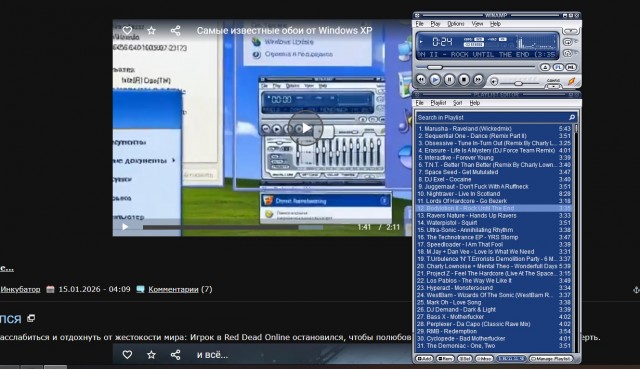Select track Mark Oh - Love Song
Image resolution: width=640 pixels, height=369 pixels.
[493, 302]
